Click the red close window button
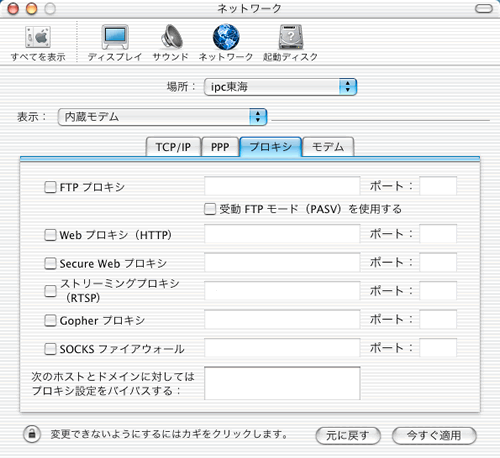The image size is (500, 458). click(13, 9)
